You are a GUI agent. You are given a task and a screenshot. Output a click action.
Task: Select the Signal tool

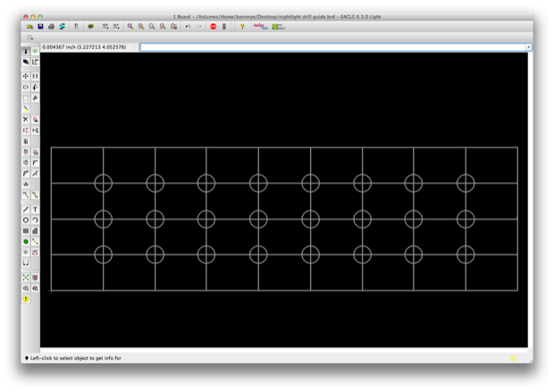click(x=35, y=242)
